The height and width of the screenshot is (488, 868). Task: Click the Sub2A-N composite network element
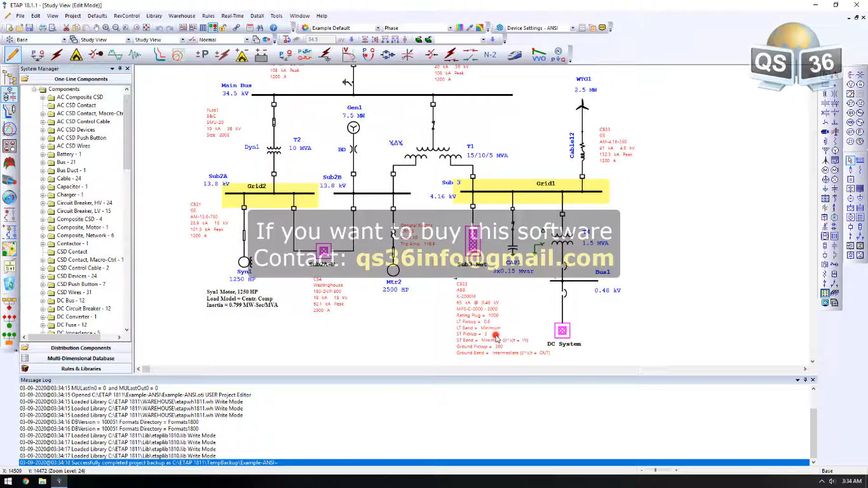tap(323, 250)
